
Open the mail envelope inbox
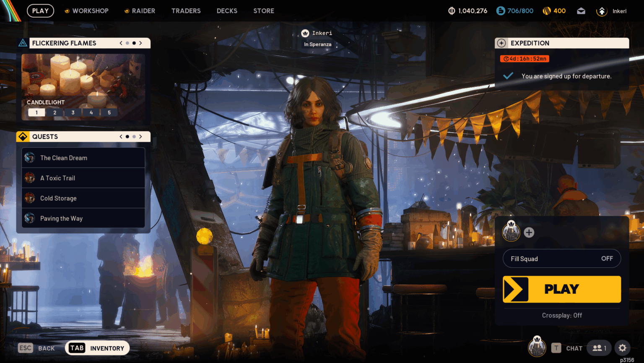point(581,11)
